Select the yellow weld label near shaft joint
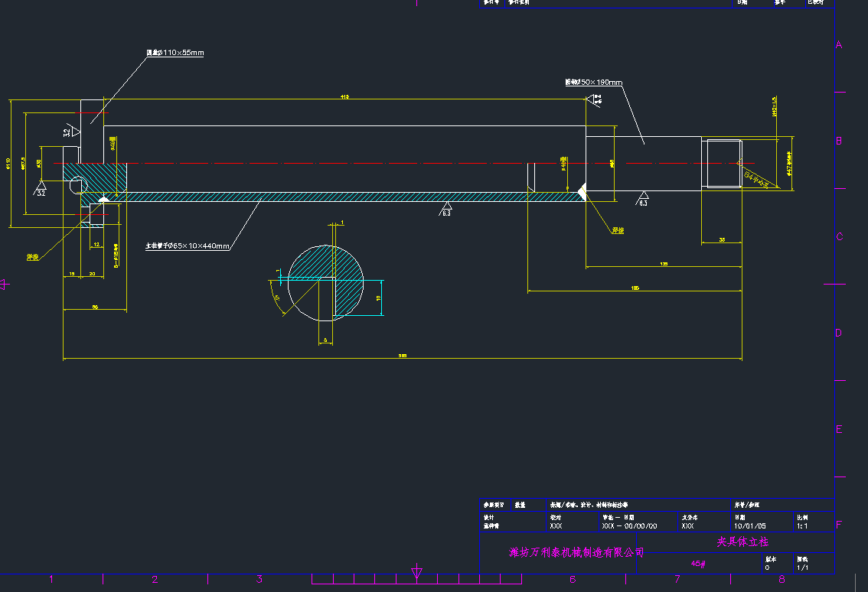 coord(617,229)
